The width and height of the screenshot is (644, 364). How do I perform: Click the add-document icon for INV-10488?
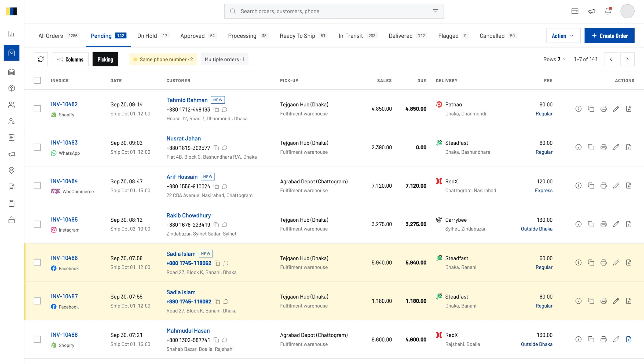pyautogui.click(x=629, y=339)
